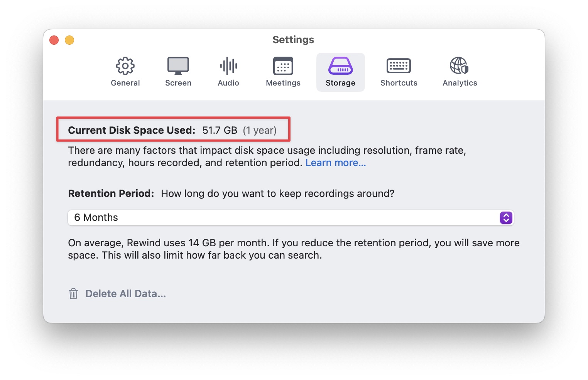Screen dimensions: 588x380
Task: Switch to the Shortcuts tab label
Action: pos(399,83)
